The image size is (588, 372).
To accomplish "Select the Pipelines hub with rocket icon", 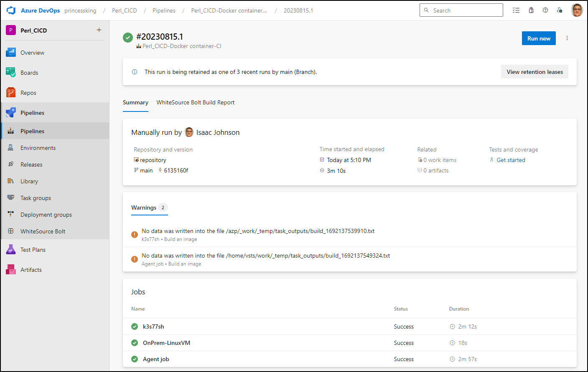I will (x=55, y=113).
